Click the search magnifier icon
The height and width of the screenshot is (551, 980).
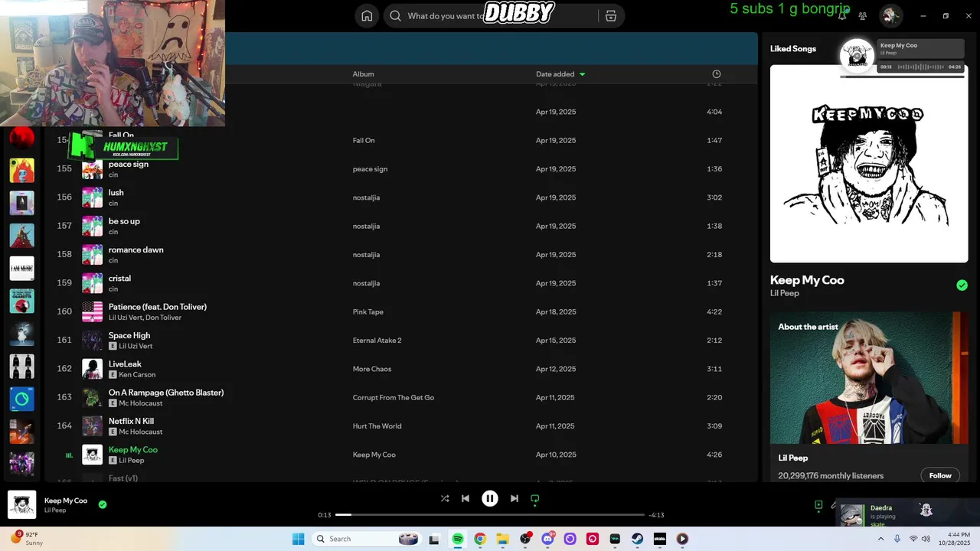pos(395,16)
